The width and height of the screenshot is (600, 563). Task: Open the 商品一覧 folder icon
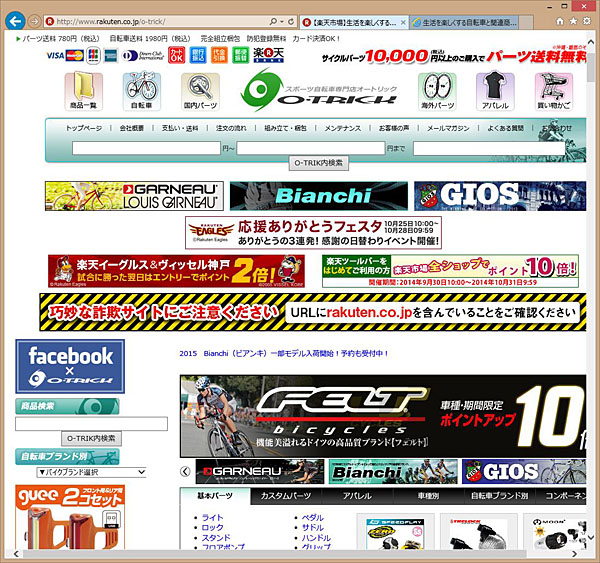83,91
